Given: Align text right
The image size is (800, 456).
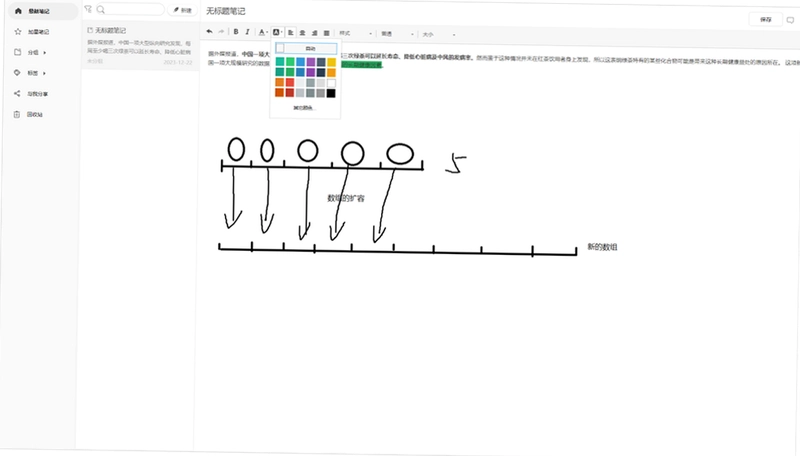Looking at the screenshot, I should (x=314, y=33).
